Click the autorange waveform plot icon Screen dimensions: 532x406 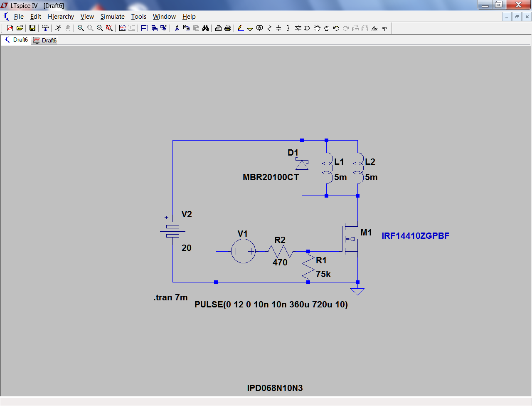pyautogui.click(x=122, y=28)
